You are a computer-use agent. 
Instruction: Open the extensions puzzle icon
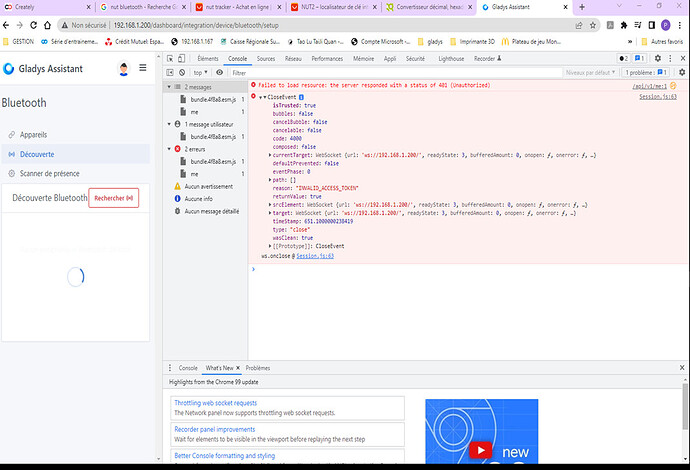[x=624, y=26]
